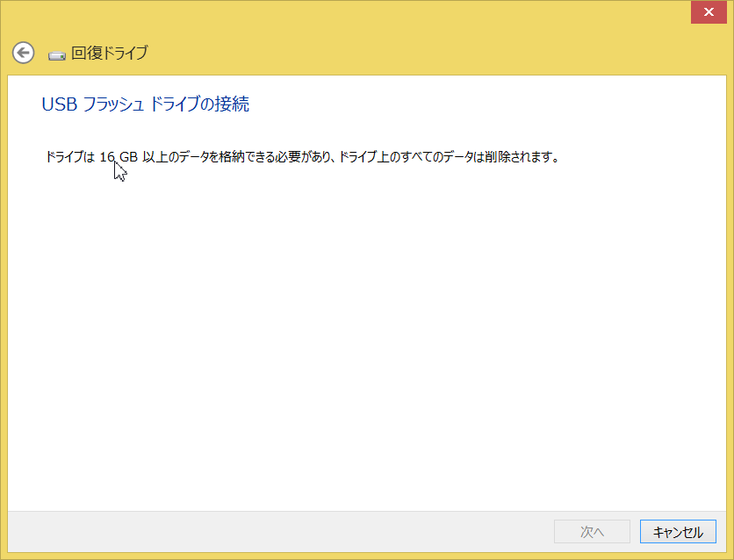Viewport: 734px width, 560px height.
Task: Click the recovery drive icon in title
Action: click(x=57, y=54)
